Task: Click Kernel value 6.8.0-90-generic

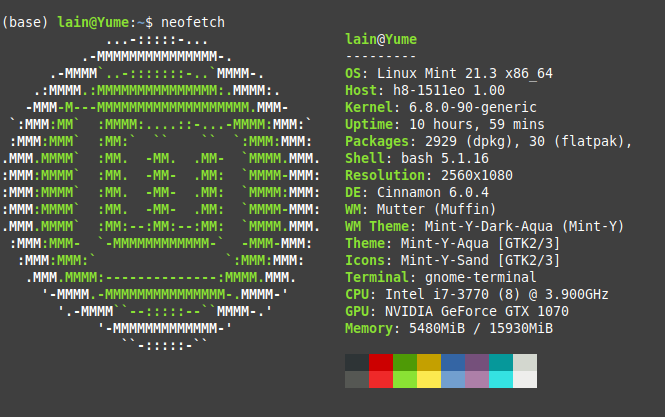Action: tap(472, 107)
